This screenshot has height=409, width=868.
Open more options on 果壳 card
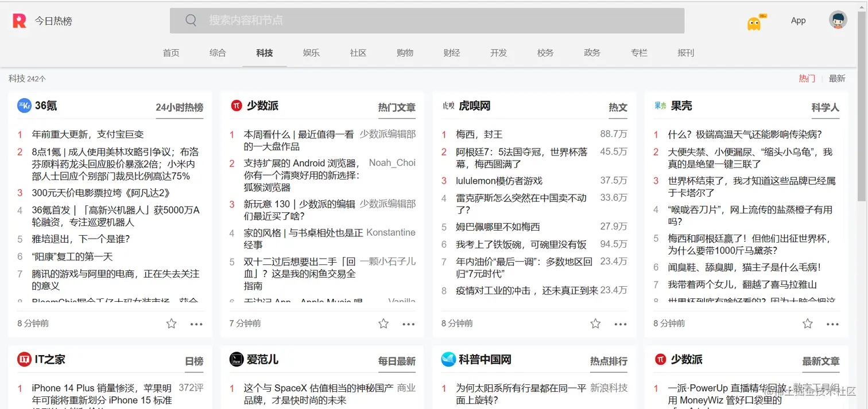point(833,324)
